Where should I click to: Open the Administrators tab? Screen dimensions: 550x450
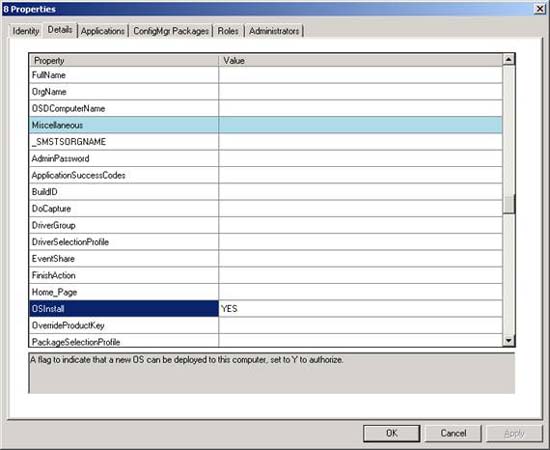(x=274, y=31)
